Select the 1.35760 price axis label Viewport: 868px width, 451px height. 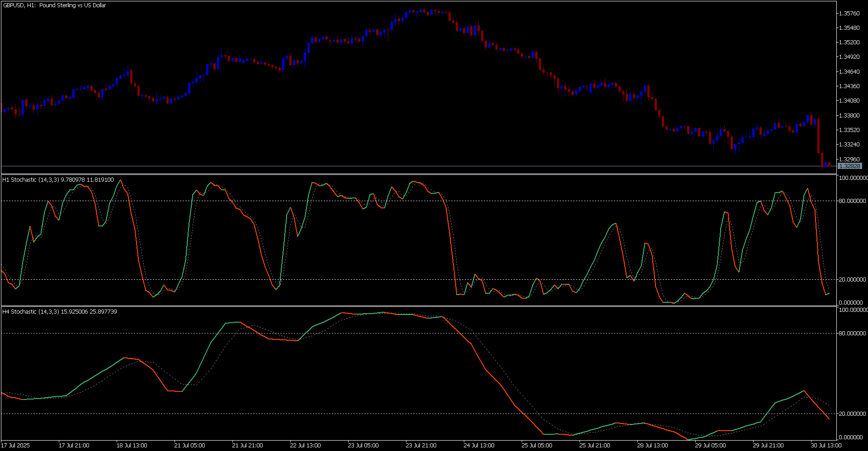[849, 14]
